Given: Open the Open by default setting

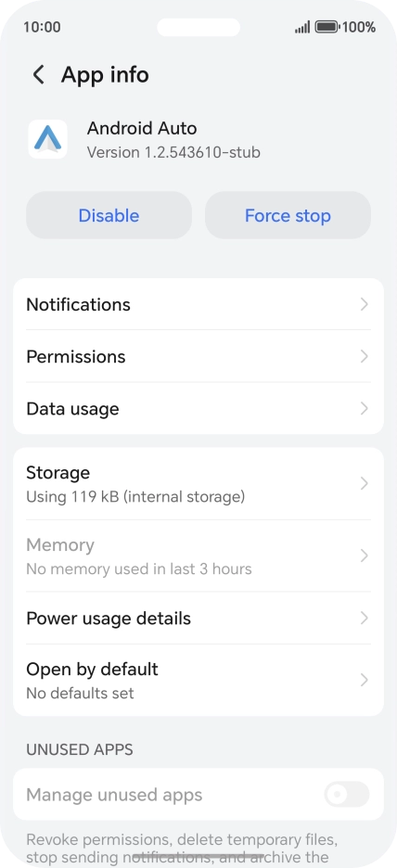Looking at the screenshot, I should tap(198, 680).
